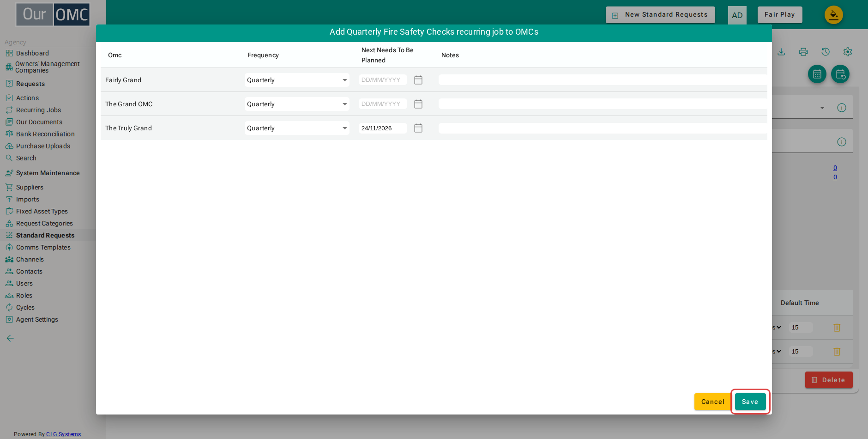The image size is (868, 439).
Task: Open Comms Templates in sidebar
Action: 43,247
